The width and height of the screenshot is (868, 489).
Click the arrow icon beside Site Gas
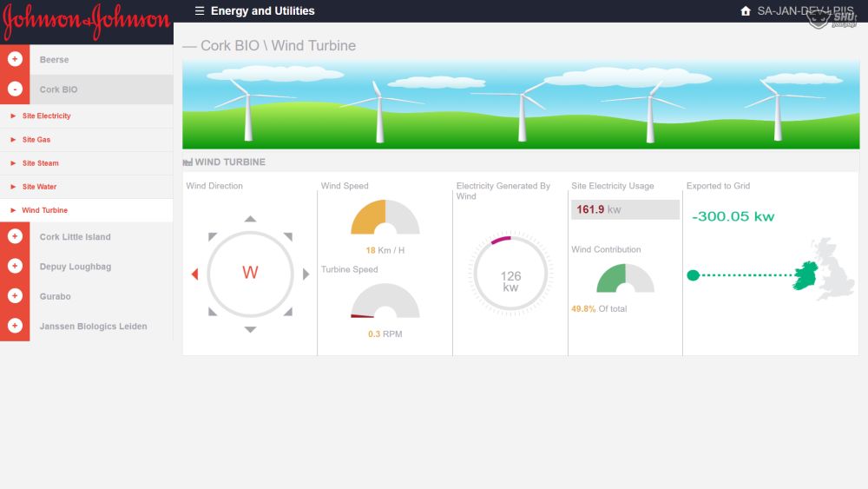[x=13, y=140]
